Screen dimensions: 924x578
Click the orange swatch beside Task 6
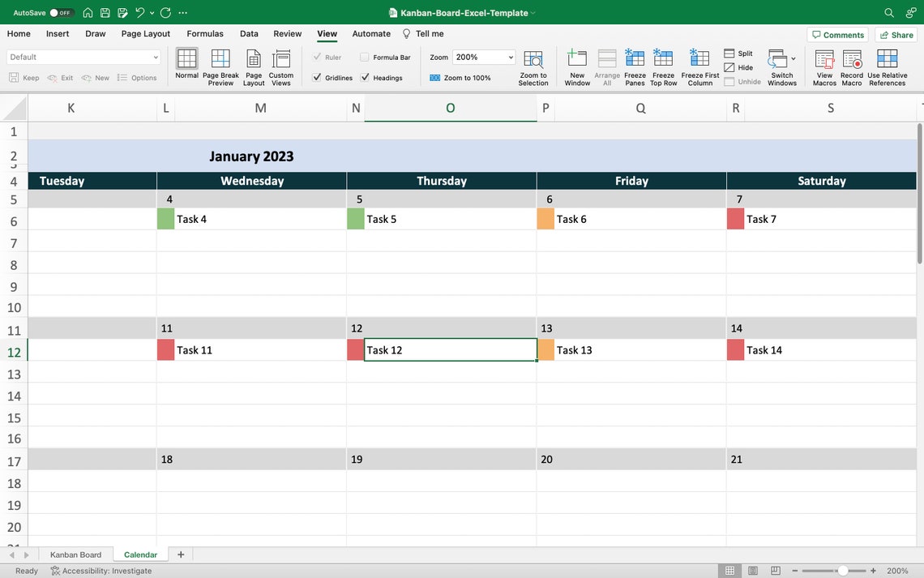545,219
